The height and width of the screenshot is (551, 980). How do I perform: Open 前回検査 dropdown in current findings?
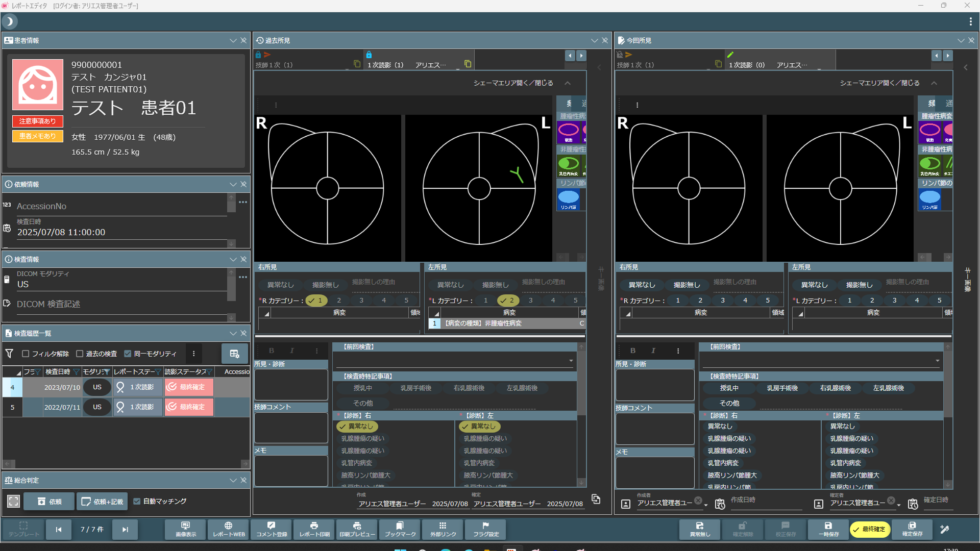click(938, 361)
